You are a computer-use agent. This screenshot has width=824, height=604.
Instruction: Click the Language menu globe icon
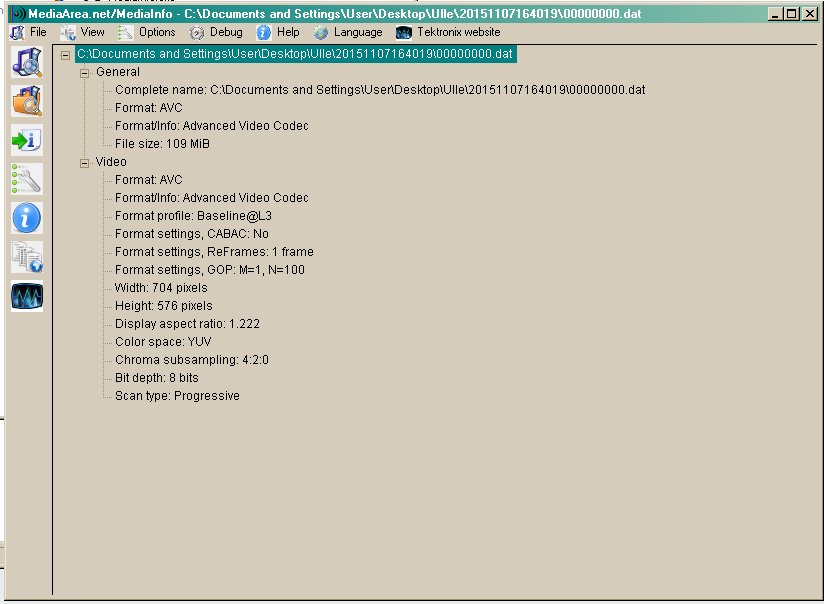pyautogui.click(x=321, y=33)
